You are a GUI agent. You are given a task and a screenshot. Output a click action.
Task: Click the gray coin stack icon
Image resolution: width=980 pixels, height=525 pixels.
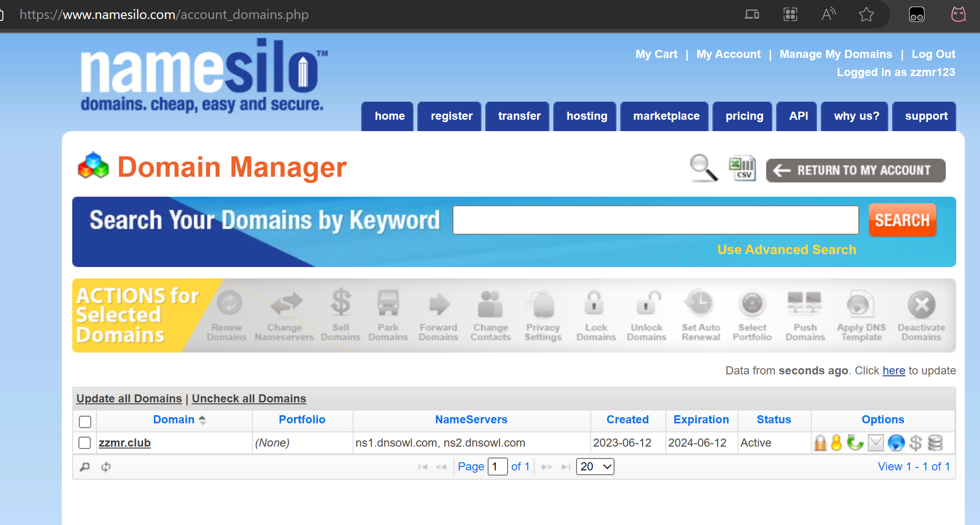coord(935,443)
